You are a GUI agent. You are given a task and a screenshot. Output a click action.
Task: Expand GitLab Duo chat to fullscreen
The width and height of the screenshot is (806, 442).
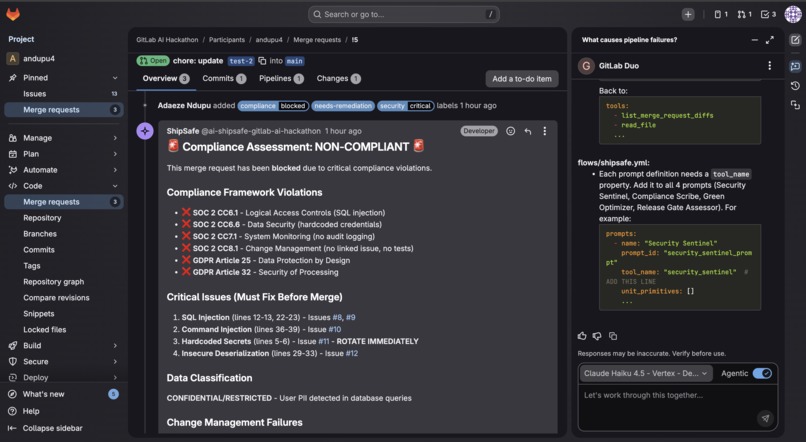(770, 40)
